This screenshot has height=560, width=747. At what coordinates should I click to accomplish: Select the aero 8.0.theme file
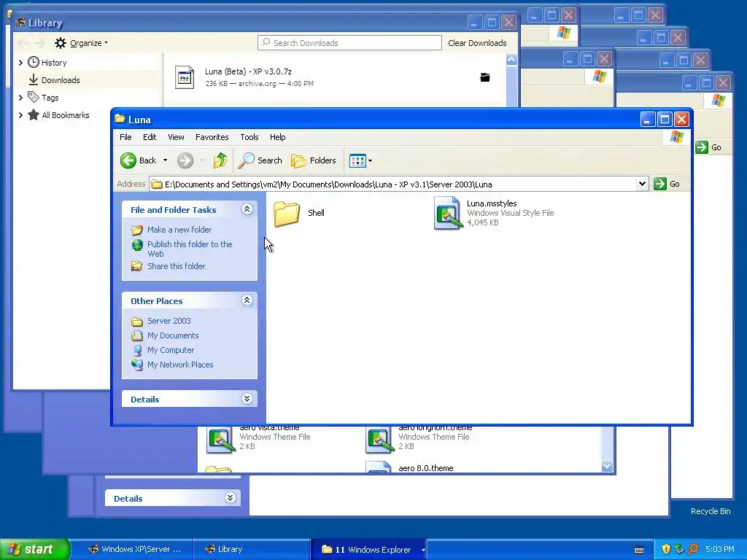click(425, 468)
